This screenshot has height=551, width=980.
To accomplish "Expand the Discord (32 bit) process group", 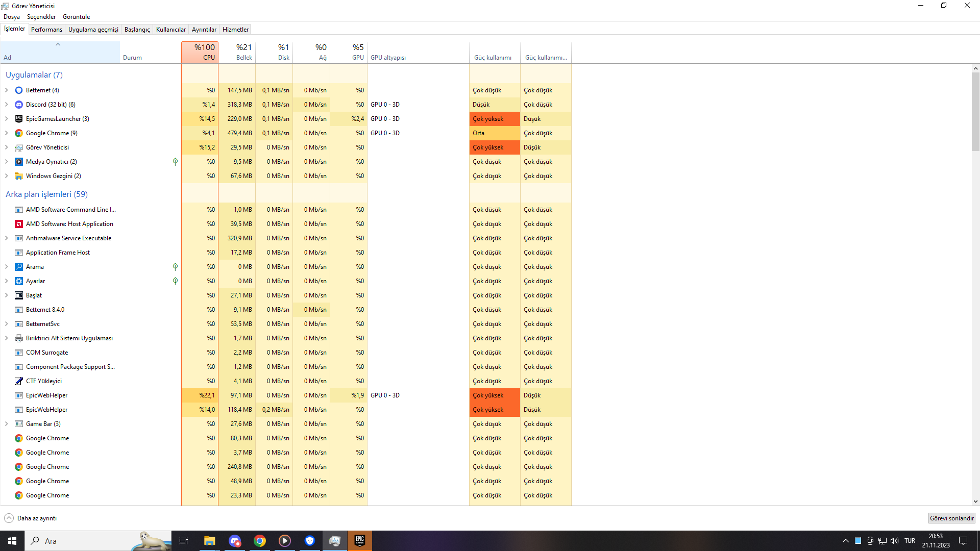I will click(7, 105).
